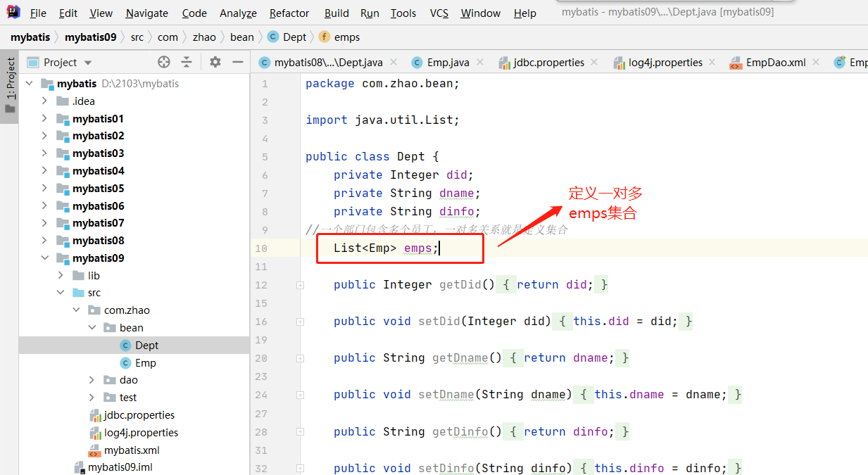Open the Analyze menu
The image size is (868, 475).
238,13
